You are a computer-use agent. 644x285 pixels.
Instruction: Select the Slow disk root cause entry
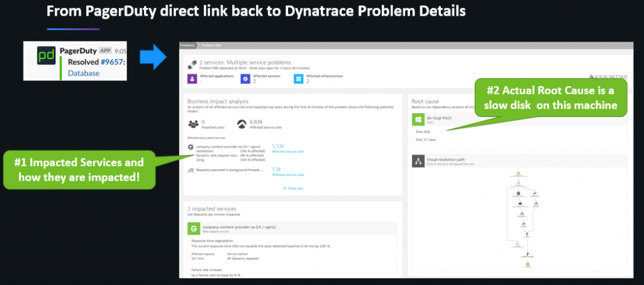coord(423,131)
